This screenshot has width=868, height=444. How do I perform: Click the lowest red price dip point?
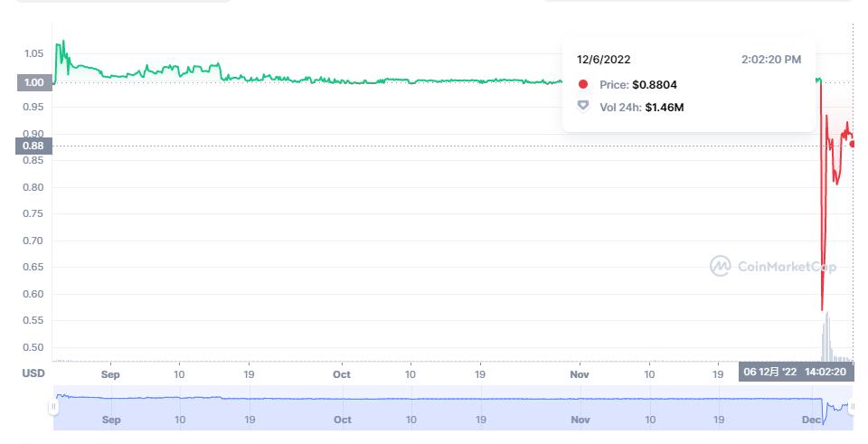822,309
